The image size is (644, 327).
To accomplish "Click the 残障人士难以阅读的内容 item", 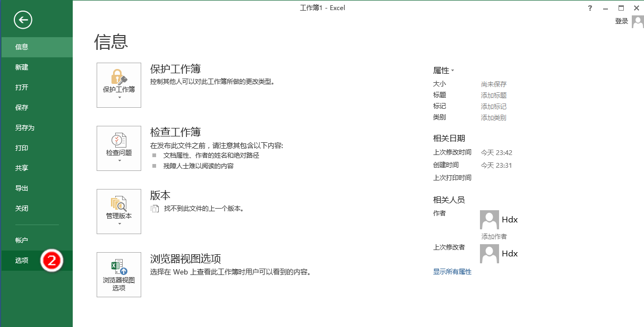I will click(199, 166).
